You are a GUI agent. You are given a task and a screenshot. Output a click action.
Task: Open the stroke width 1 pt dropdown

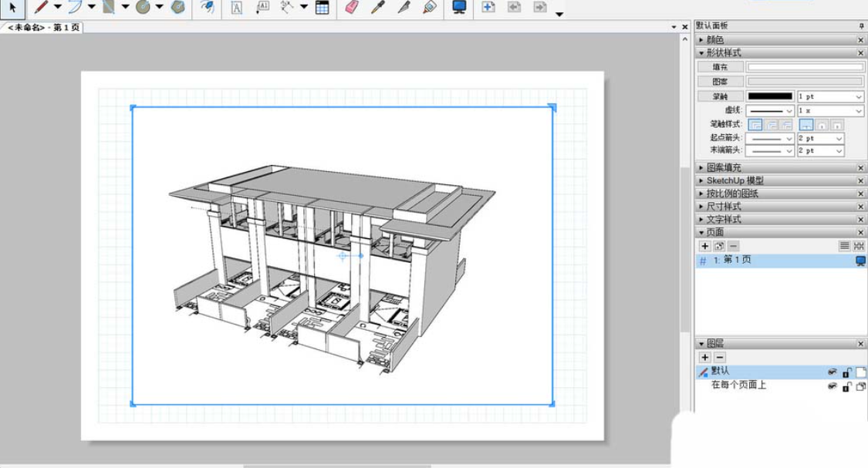pos(830,96)
